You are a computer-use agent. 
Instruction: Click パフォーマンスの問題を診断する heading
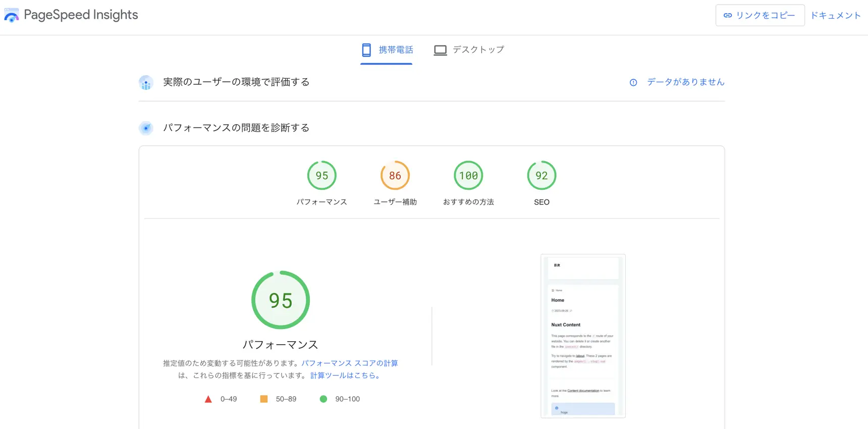(236, 128)
